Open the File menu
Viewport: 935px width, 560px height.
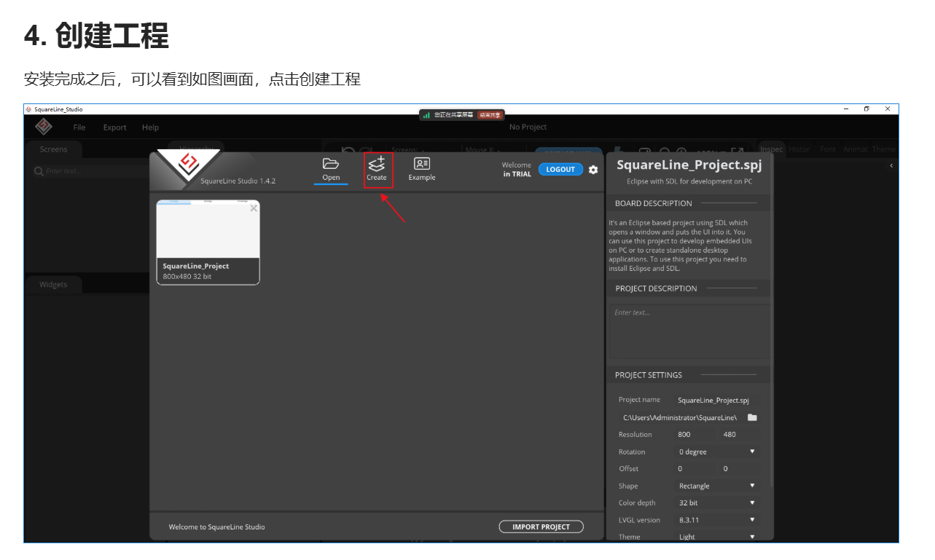coord(79,127)
